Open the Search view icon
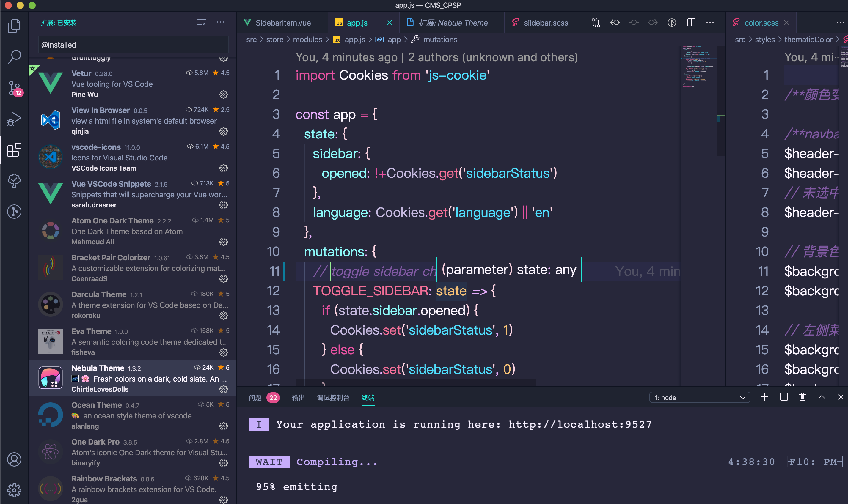The image size is (848, 504). tap(14, 57)
